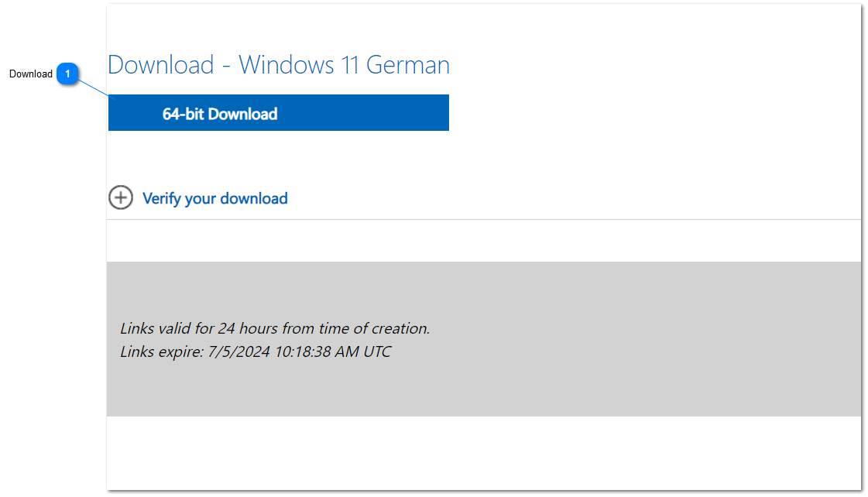Click the word German in the heading
Viewport: 868px width, 497px height.
click(407, 65)
